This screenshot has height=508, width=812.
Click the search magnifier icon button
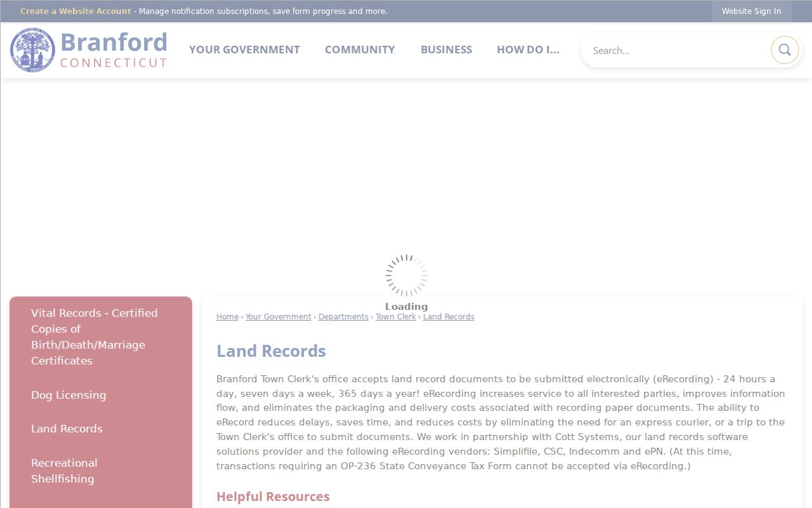pyautogui.click(x=785, y=50)
